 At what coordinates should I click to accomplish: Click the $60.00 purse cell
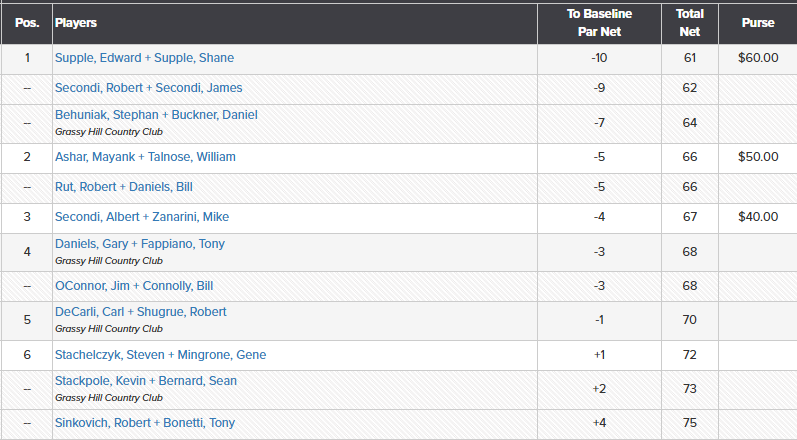[758, 58]
